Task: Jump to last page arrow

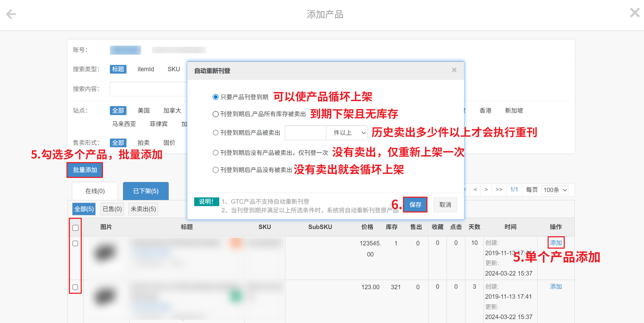Action: click(x=499, y=189)
